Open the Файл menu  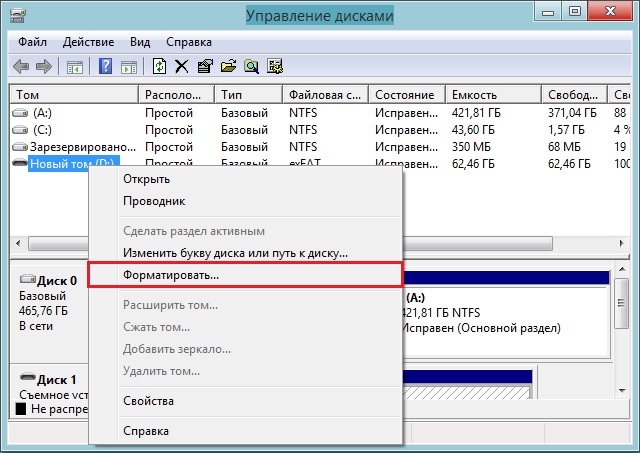(31, 42)
